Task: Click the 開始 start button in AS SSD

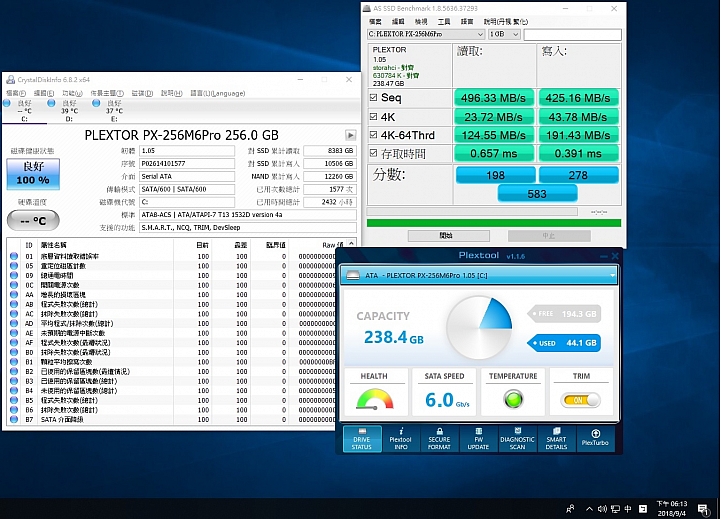Action: [x=448, y=235]
